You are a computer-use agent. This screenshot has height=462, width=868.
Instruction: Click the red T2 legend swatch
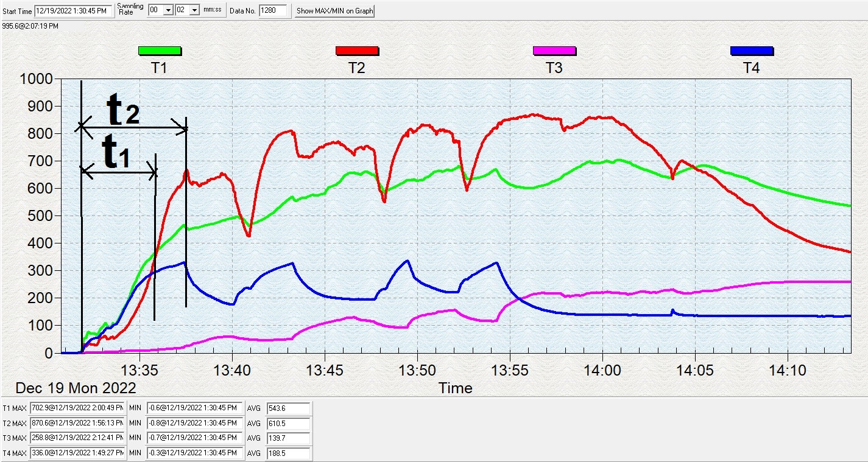(357, 51)
